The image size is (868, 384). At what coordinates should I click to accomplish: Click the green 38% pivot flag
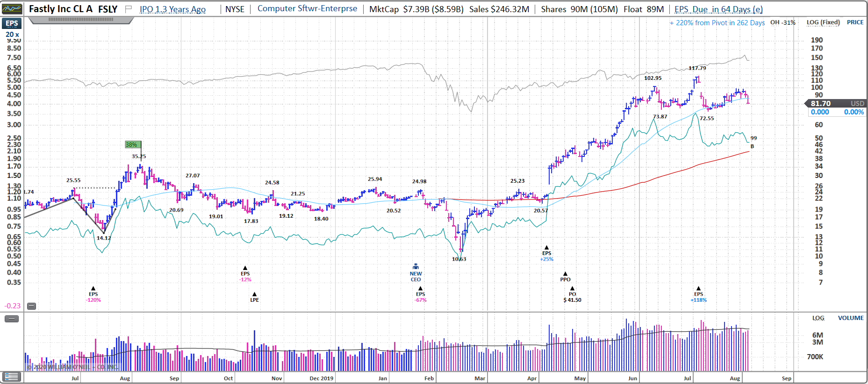click(132, 145)
